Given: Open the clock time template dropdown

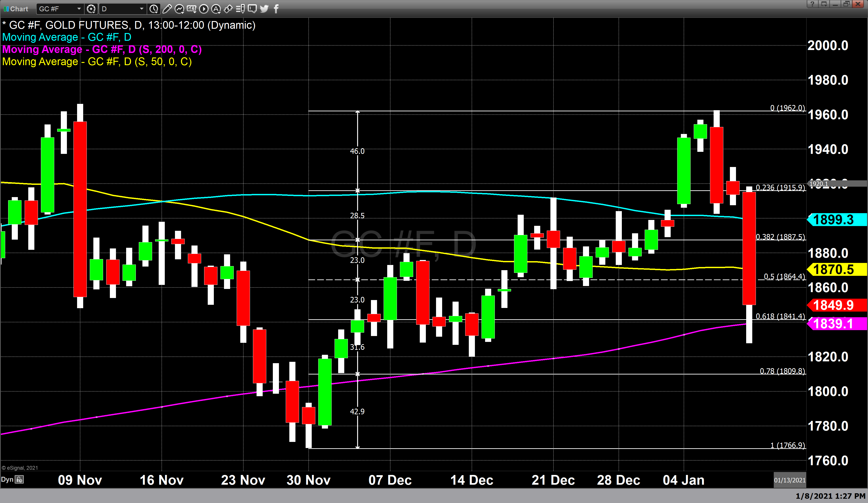Looking at the screenshot, I should point(154,9).
